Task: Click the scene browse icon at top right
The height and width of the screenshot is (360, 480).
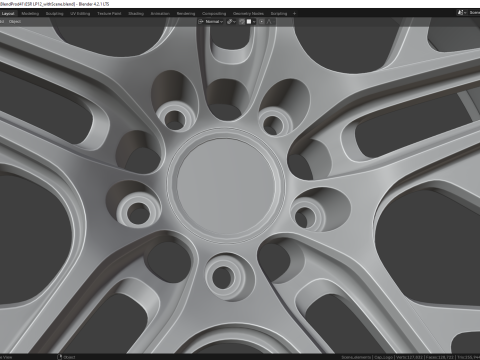Action: point(462,13)
